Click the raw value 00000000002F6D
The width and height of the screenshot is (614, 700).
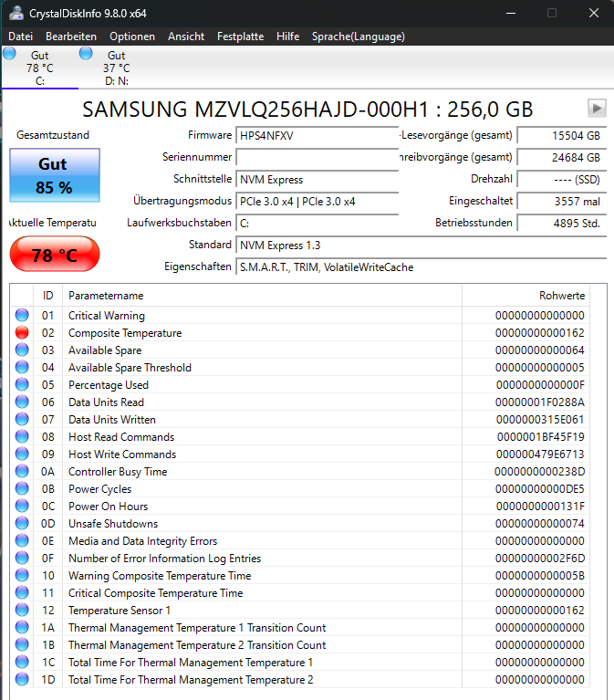pyautogui.click(x=540, y=558)
